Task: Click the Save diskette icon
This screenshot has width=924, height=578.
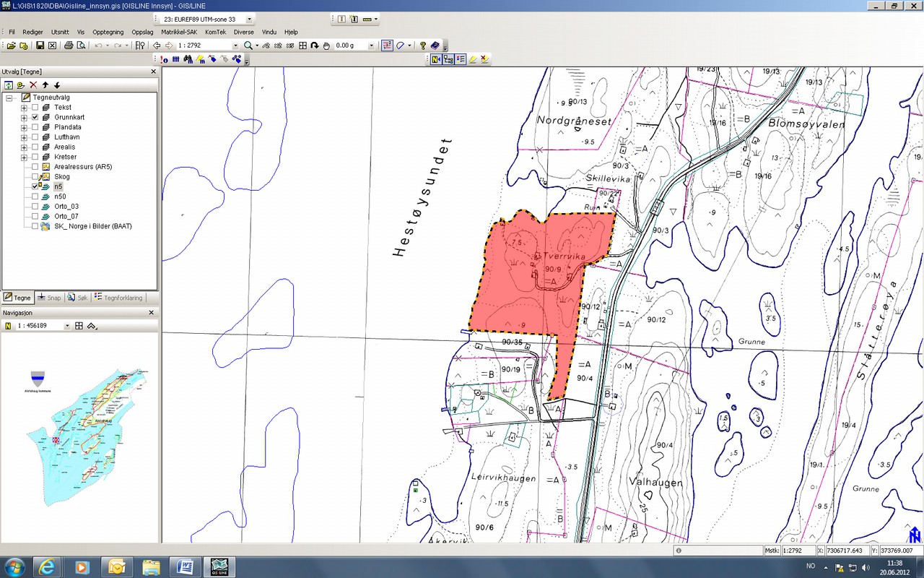Action: point(40,46)
